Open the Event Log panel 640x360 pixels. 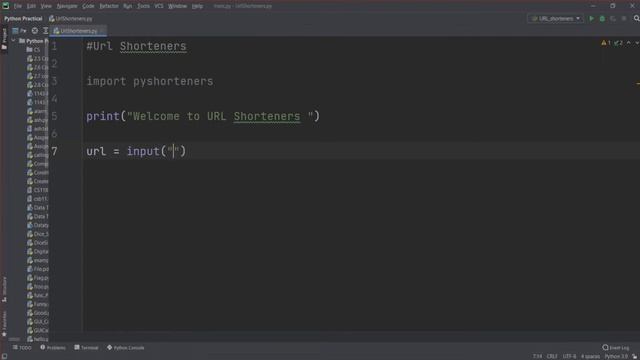pyautogui.click(x=616, y=348)
